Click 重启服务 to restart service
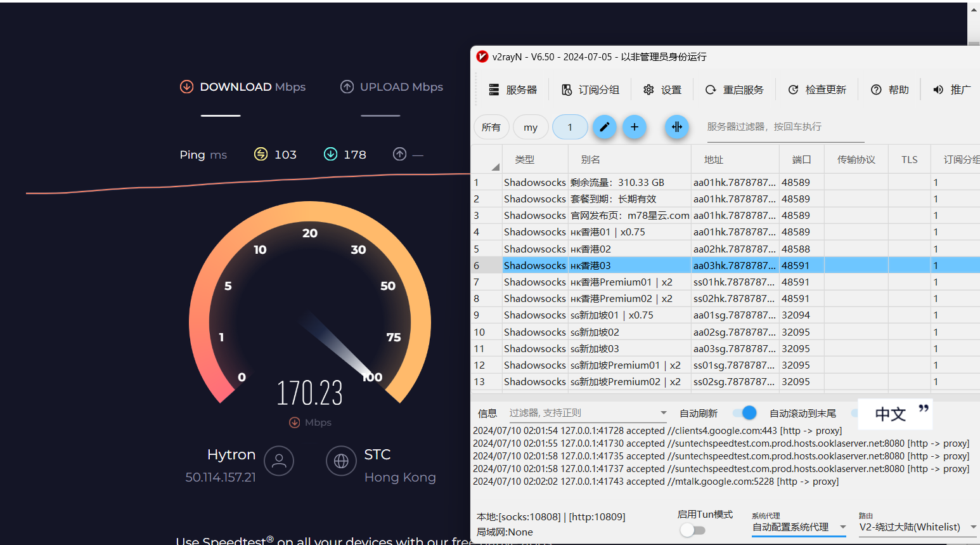Image resolution: width=980 pixels, height=545 pixels. click(x=734, y=90)
